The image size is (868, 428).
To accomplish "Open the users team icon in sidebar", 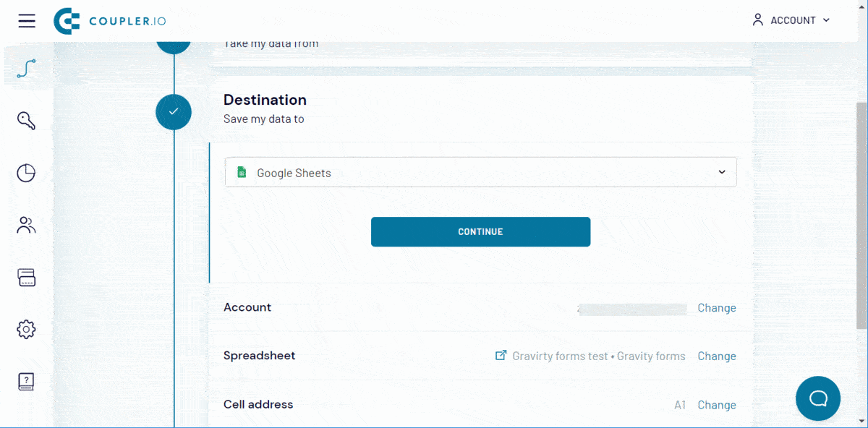I will click(x=26, y=225).
